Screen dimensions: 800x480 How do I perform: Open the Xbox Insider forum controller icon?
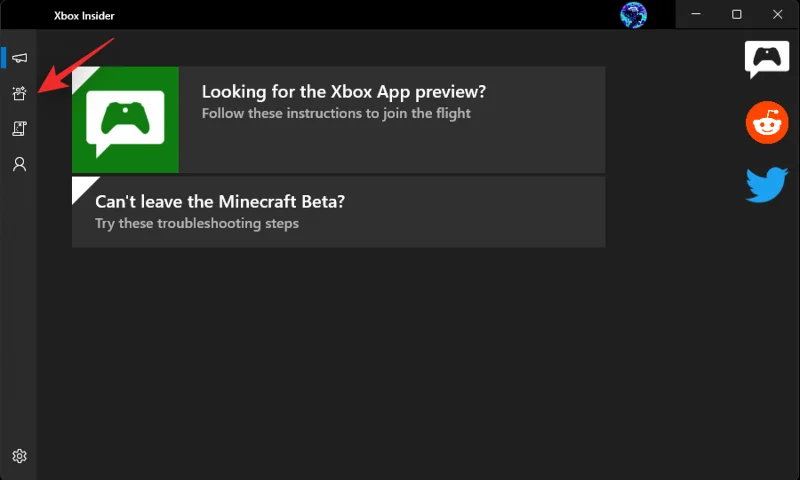pyautogui.click(x=766, y=60)
